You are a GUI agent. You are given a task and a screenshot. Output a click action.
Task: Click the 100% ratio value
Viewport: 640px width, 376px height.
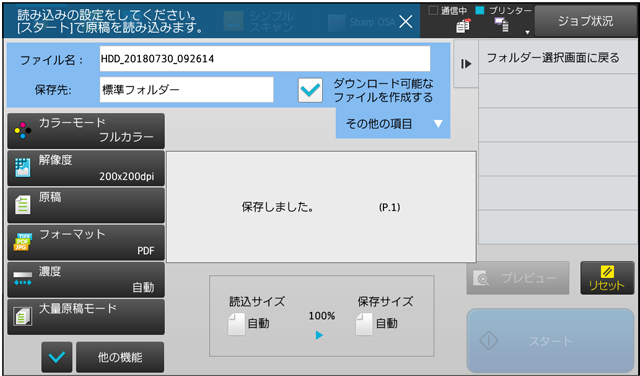click(322, 316)
